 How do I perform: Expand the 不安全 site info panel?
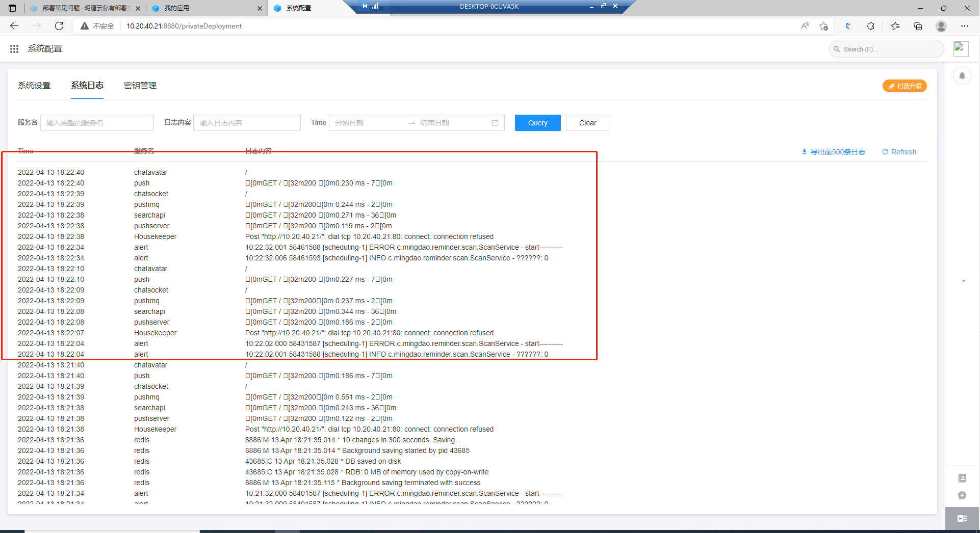[x=96, y=26]
